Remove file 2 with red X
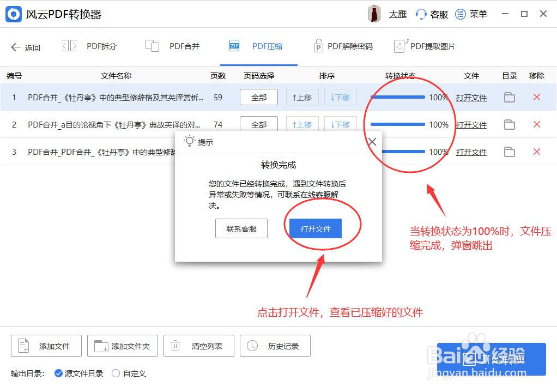This screenshot has width=557, height=392. click(x=536, y=124)
